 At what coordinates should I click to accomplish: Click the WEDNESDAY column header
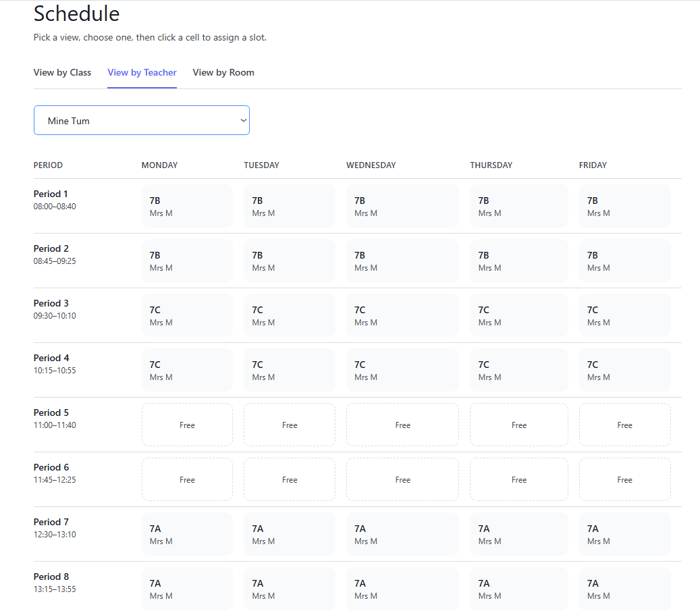[x=371, y=165]
